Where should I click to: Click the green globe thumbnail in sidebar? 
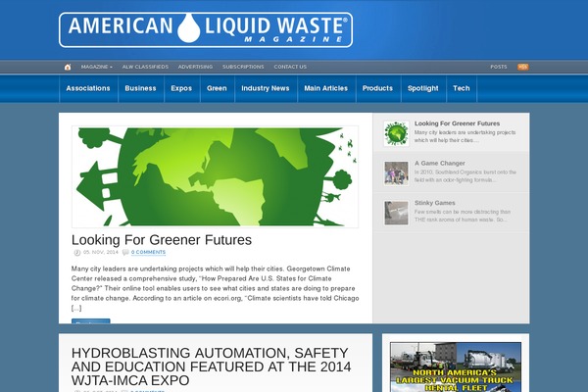coord(396,133)
